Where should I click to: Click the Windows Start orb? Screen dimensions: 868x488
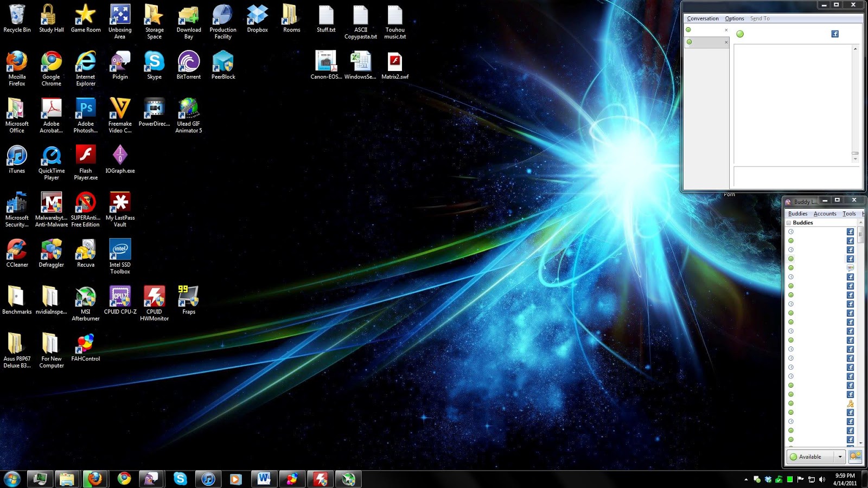point(12,479)
